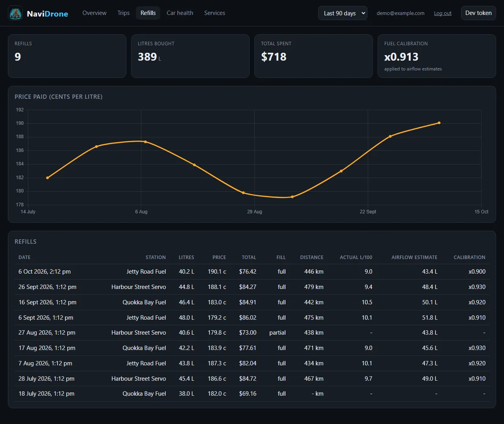
Task: Click the STATION column header
Action: point(156,257)
